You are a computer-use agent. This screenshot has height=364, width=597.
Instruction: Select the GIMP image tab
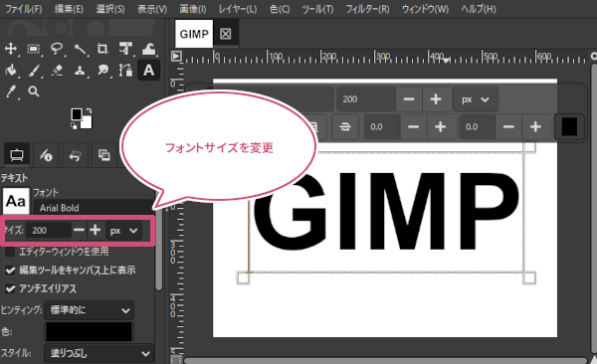pyautogui.click(x=194, y=34)
